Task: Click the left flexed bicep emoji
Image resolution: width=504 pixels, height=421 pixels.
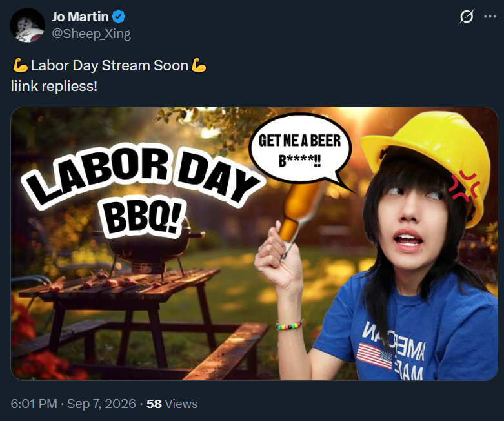Action: pos(20,65)
